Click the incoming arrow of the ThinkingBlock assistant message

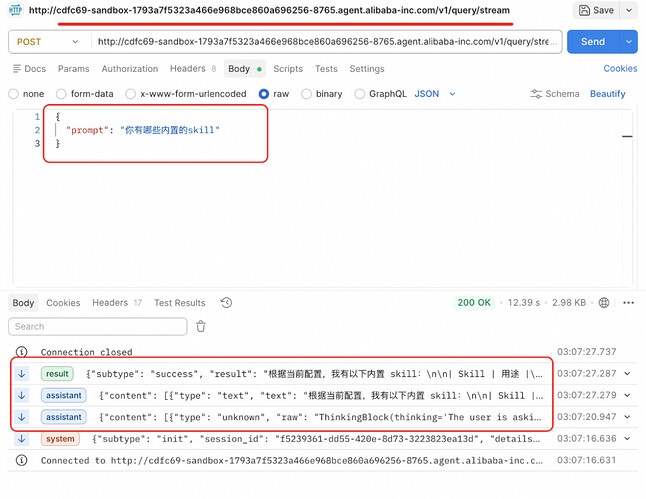(x=22, y=417)
